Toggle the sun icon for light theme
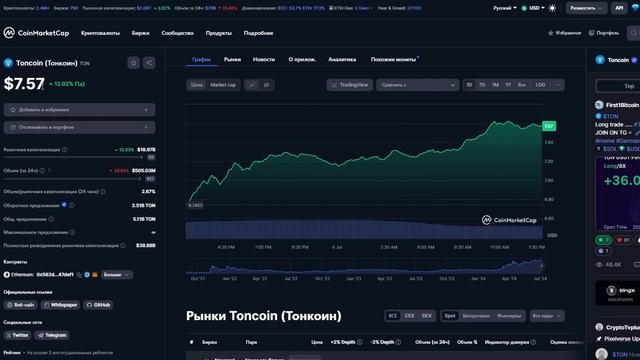Screen dimensions: 640x360 (x=552, y=8)
